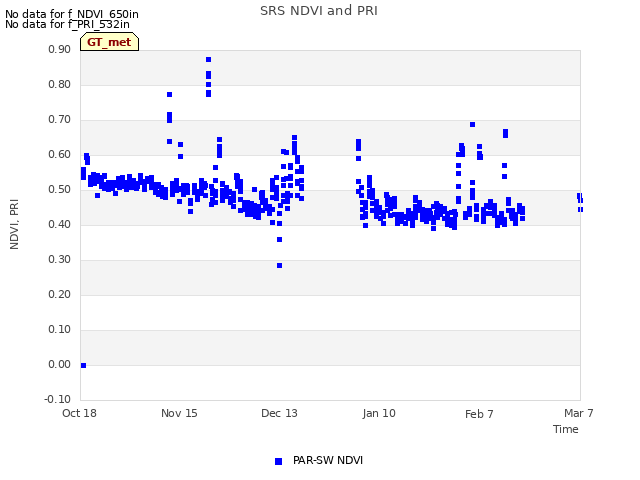The height and width of the screenshot is (480, 640).
Task: Click the lowest December outlier near 0.28
Action: click(x=280, y=266)
